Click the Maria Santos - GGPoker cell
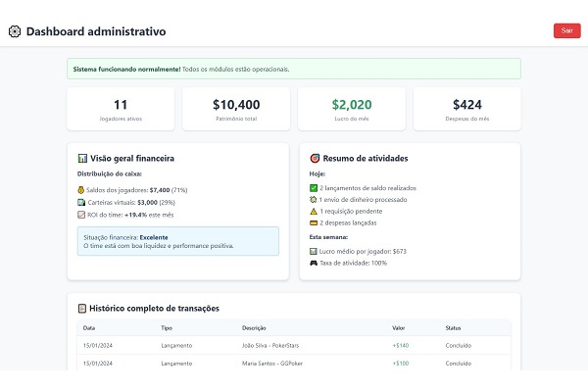This screenshot has height=392, width=588. [x=272, y=364]
